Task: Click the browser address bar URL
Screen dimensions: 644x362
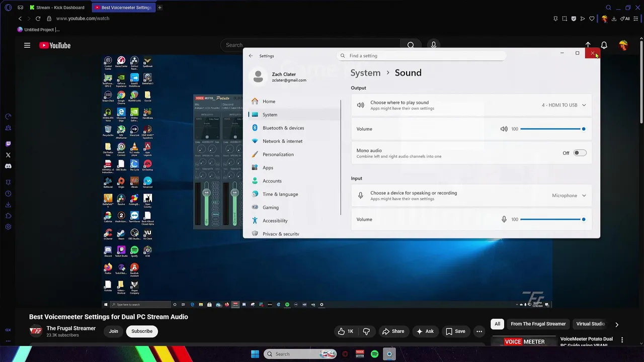Action: (83, 19)
